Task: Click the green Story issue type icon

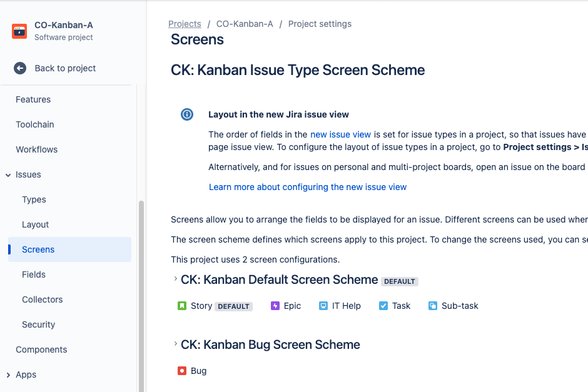Action: (182, 306)
